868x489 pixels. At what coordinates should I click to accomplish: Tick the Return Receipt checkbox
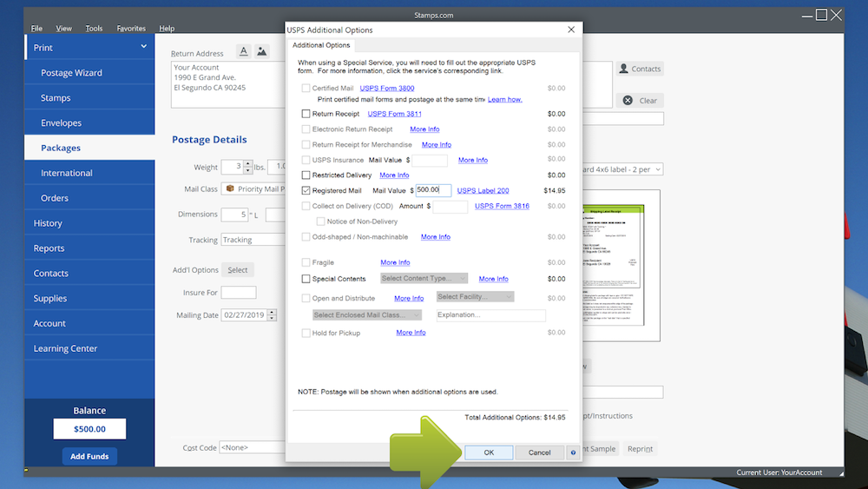pyautogui.click(x=306, y=114)
